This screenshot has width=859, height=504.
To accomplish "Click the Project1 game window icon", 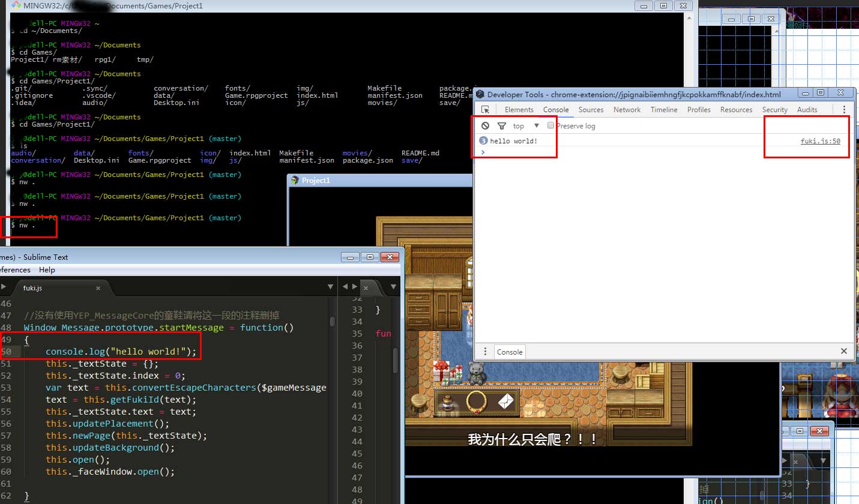I will (295, 180).
